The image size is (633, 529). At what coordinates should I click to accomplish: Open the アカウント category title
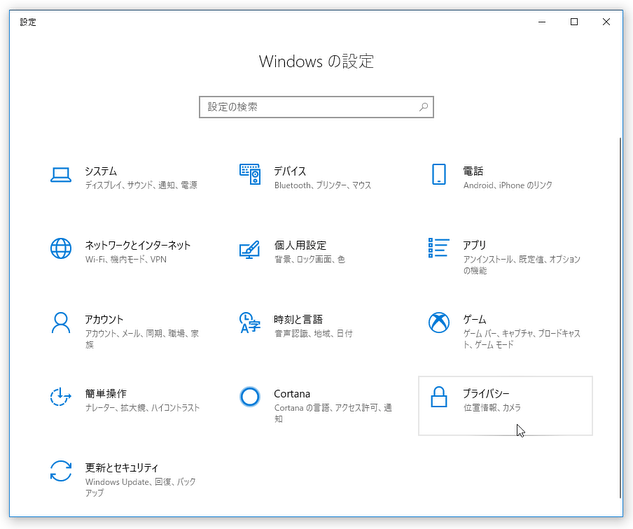click(x=104, y=319)
